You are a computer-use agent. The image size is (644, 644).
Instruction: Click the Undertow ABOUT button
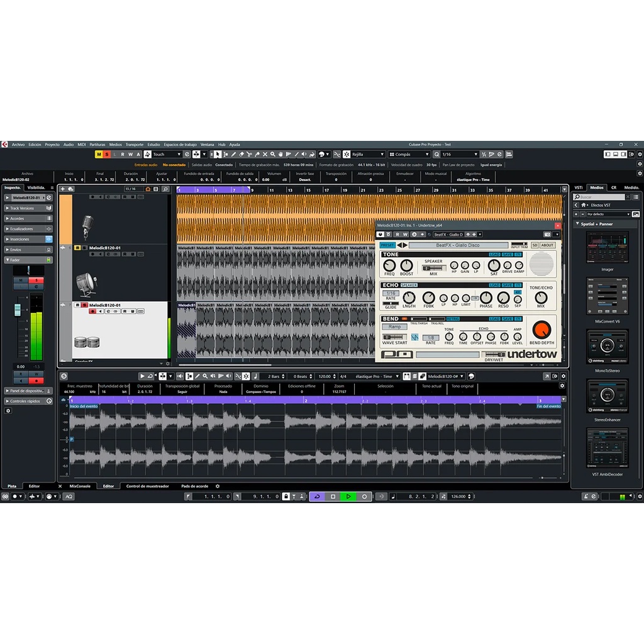click(547, 245)
